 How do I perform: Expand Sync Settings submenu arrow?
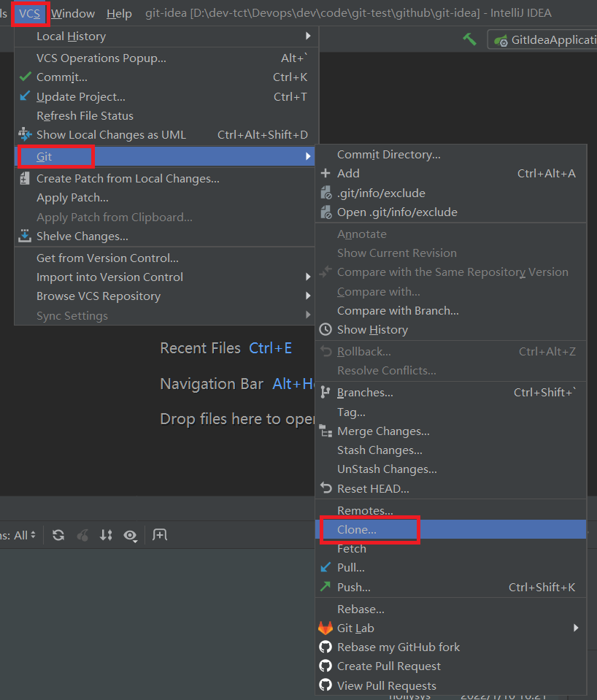pos(308,315)
